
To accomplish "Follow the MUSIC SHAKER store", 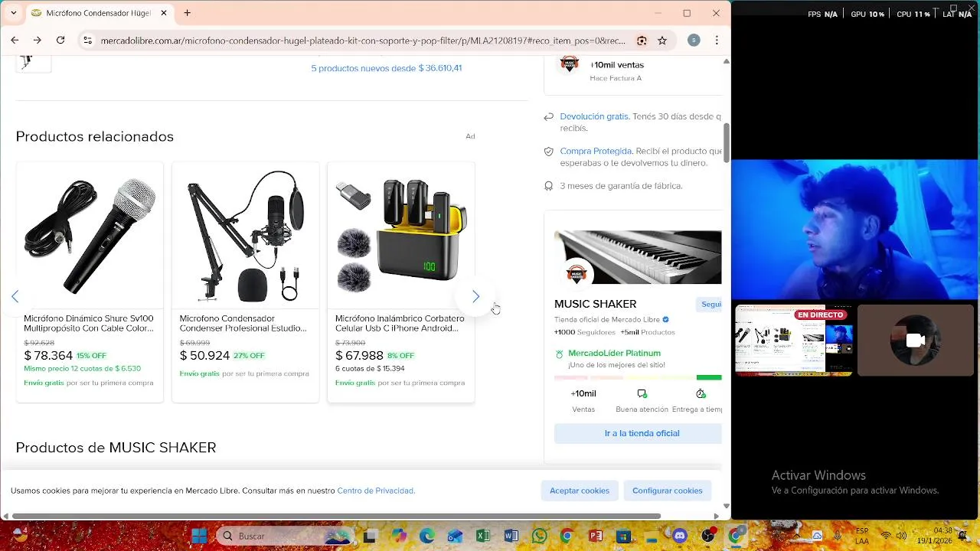I will (x=709, y=304).
